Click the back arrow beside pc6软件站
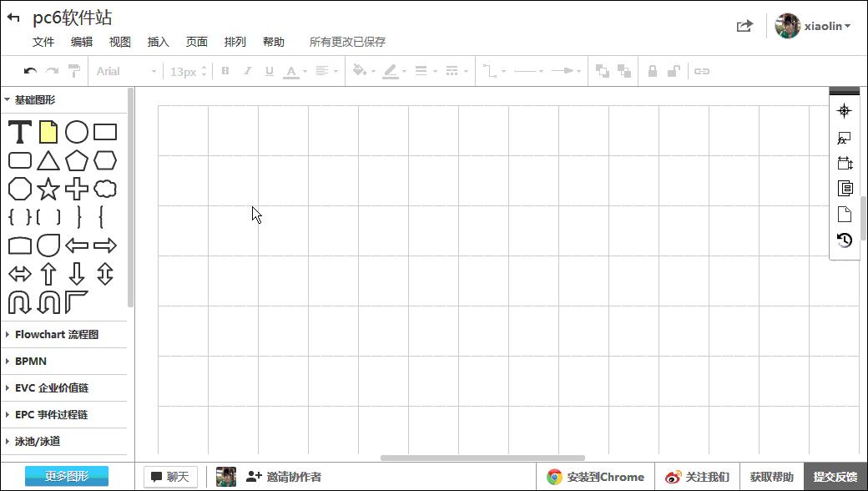The width and height of the screenshot is (868, 491). click(13, 18)
